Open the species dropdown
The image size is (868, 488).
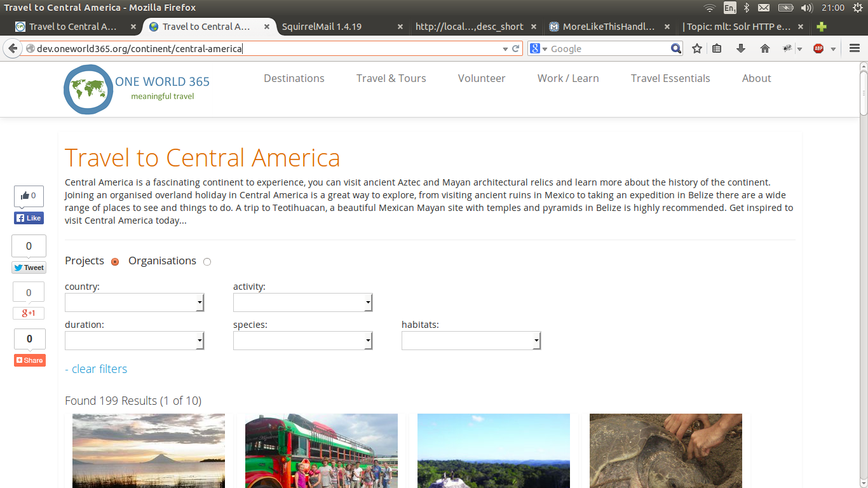[302, 341]
